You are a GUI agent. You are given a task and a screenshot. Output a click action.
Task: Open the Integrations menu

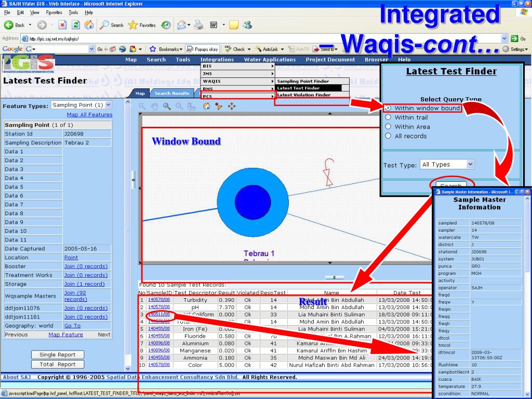point(217,59)
